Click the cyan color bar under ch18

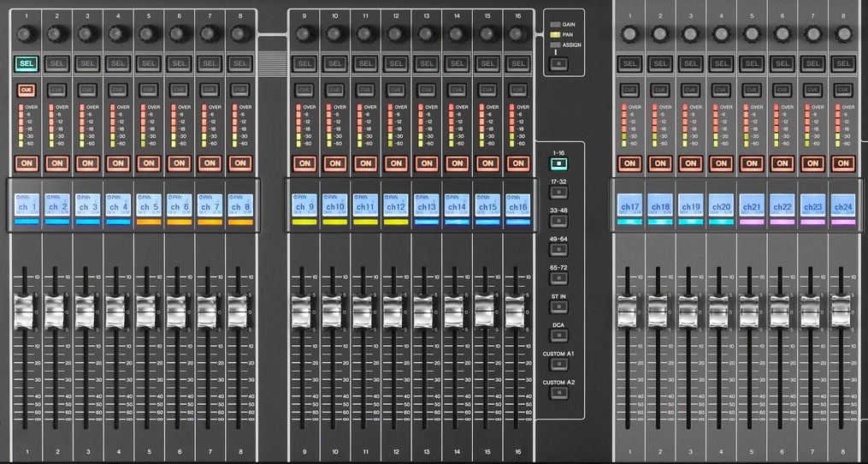tap(660, 222)
